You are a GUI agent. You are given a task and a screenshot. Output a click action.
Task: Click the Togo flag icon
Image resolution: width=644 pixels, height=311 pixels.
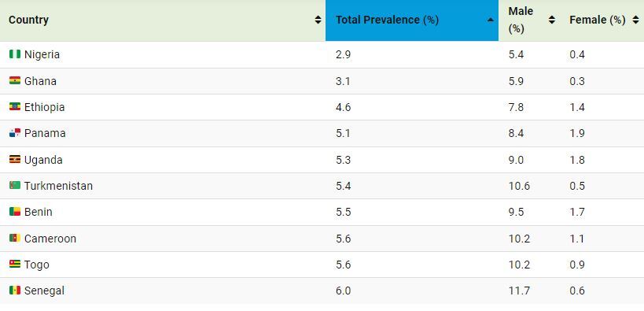pos(15,264)
